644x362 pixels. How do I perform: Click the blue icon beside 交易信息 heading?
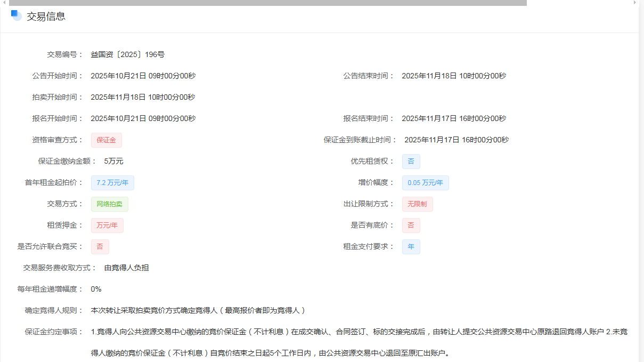(16, 15)
